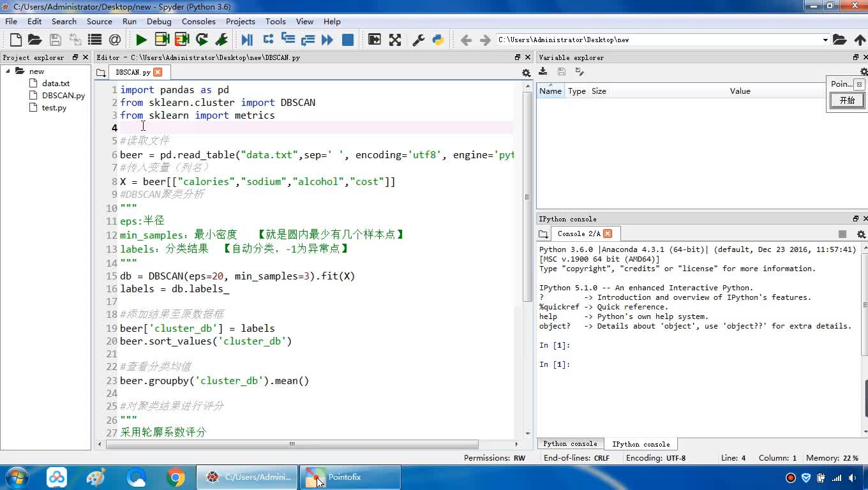This screenshot has height=490, width=868.
Task: Click the green Run file button
Action: (x=141, y=40)
